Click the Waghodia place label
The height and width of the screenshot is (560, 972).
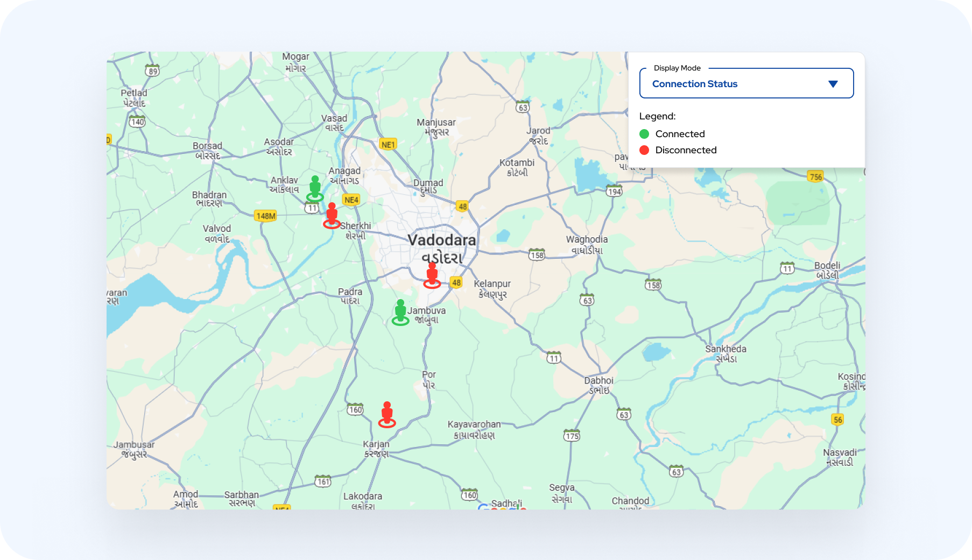pyautogui.click(x=587, y=240)
